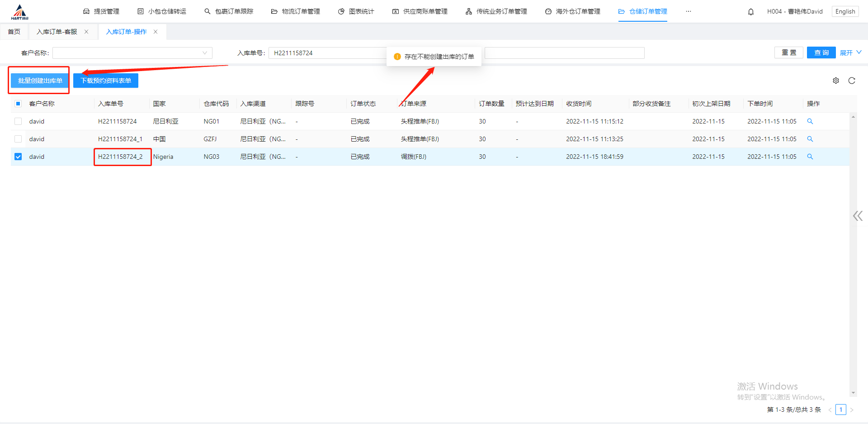This screenshot has width=868, height=424.
Task: Uncheck the H2211158724_2 row checkbox
Action: pyautogui.click(x=18, y=157)
